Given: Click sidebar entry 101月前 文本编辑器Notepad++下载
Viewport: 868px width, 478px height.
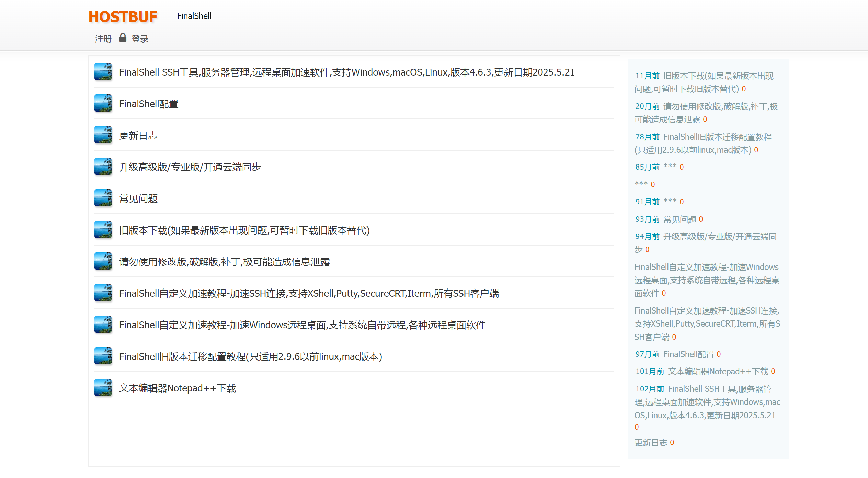Looking at the screenshot, I should 718,372.
